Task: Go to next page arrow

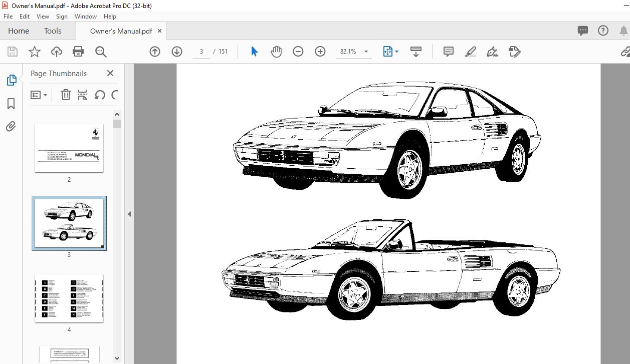Action: click(177, 52)
